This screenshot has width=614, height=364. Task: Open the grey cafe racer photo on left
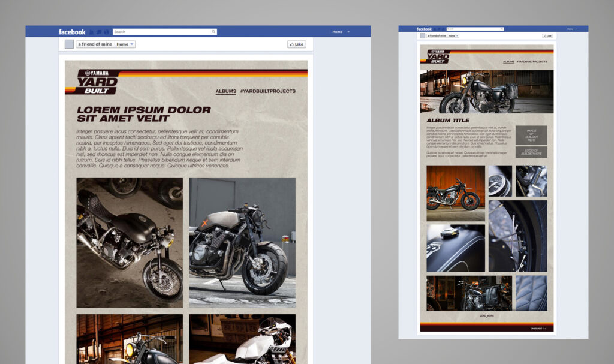(242, 242)
